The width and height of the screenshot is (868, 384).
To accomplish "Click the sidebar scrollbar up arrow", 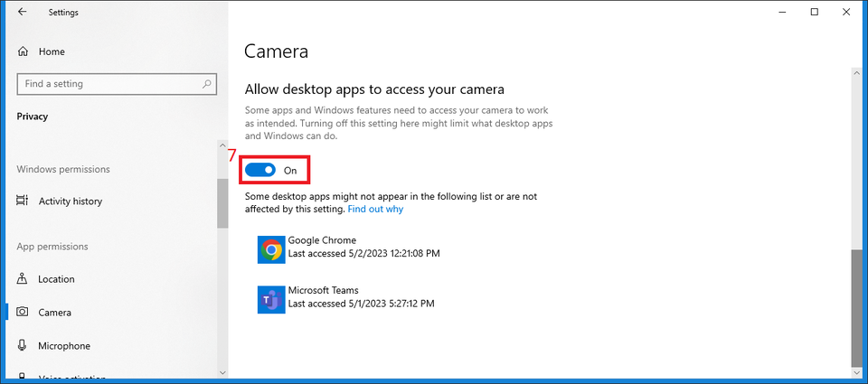I will point(222,145).
